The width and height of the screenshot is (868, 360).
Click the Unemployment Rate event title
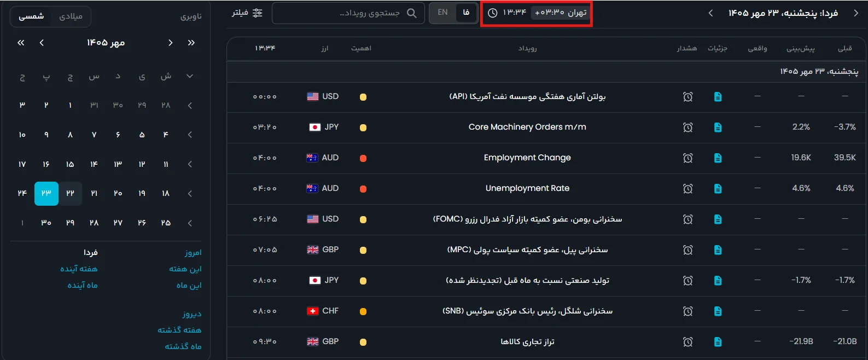coord(527,188)
